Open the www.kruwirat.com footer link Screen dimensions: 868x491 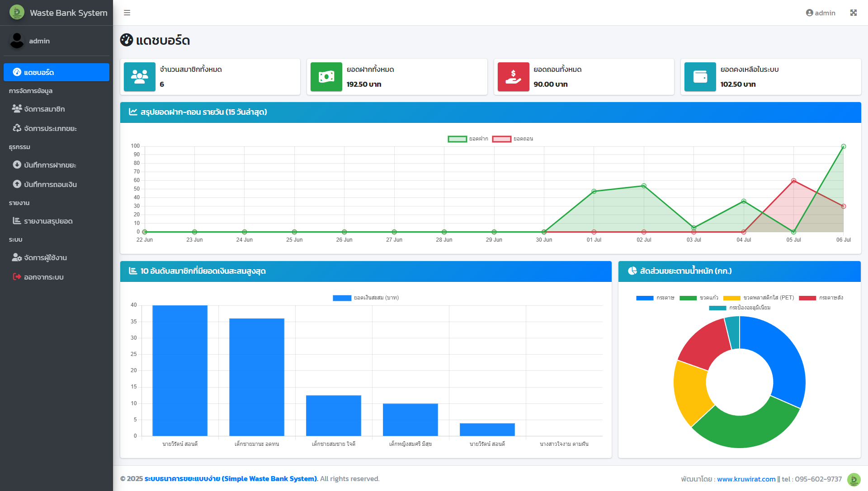click(x=746, y=479)
